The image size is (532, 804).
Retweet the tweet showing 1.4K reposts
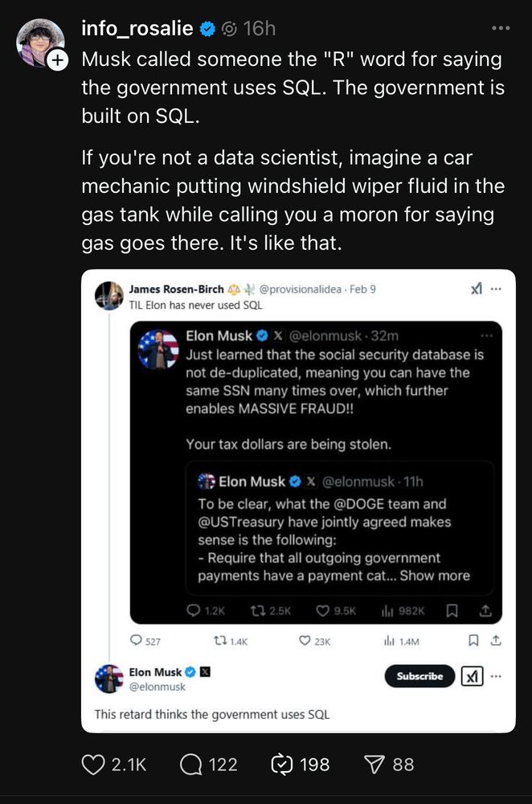[x=217, y=641]
